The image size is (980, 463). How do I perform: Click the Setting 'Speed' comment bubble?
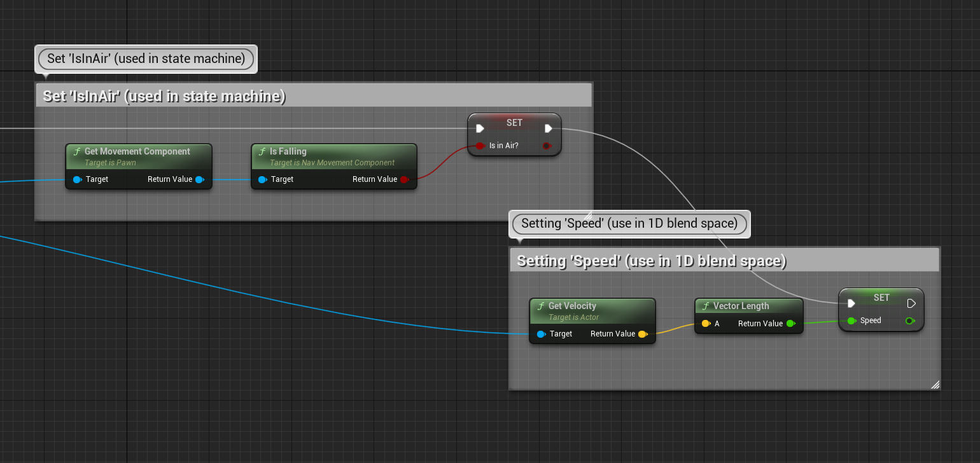629,223
